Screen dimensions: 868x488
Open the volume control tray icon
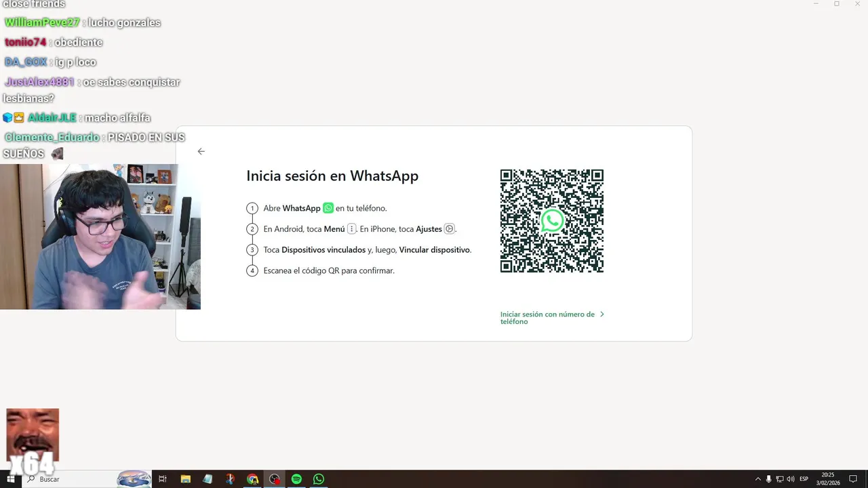791,479
